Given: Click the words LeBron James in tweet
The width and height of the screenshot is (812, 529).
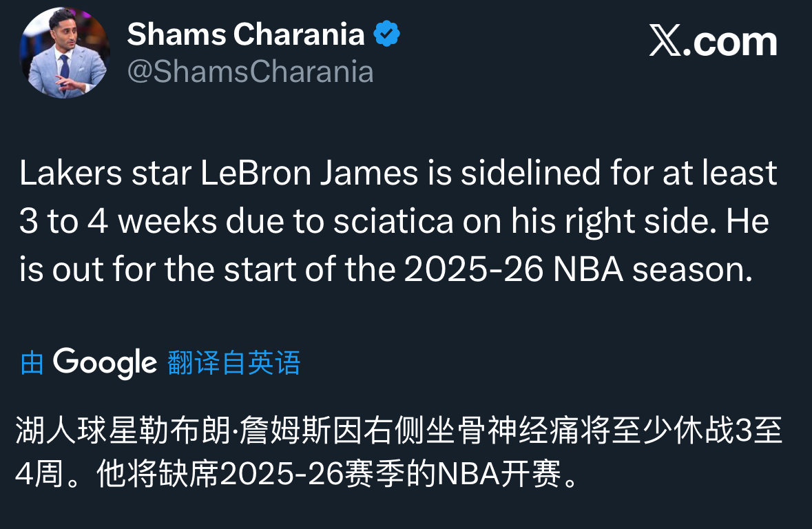Looking at the screenshot, I should pyautogui.click(x=310, y=173).
